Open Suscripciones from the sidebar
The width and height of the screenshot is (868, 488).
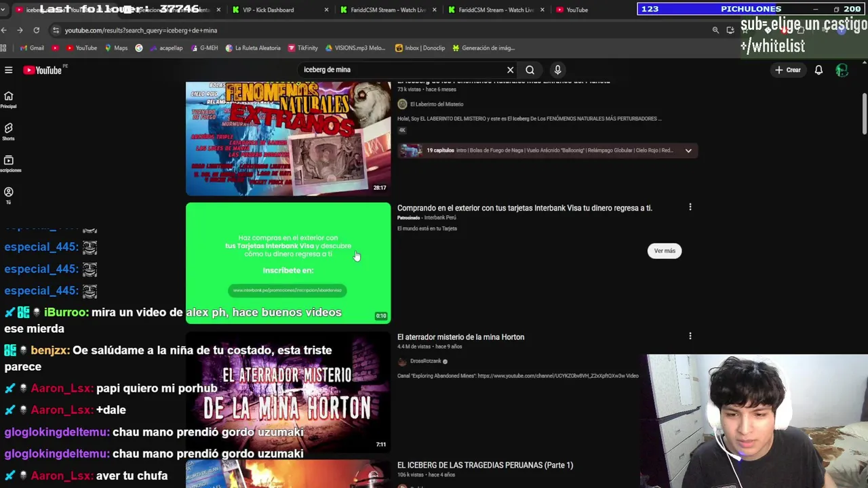point(9,163)
